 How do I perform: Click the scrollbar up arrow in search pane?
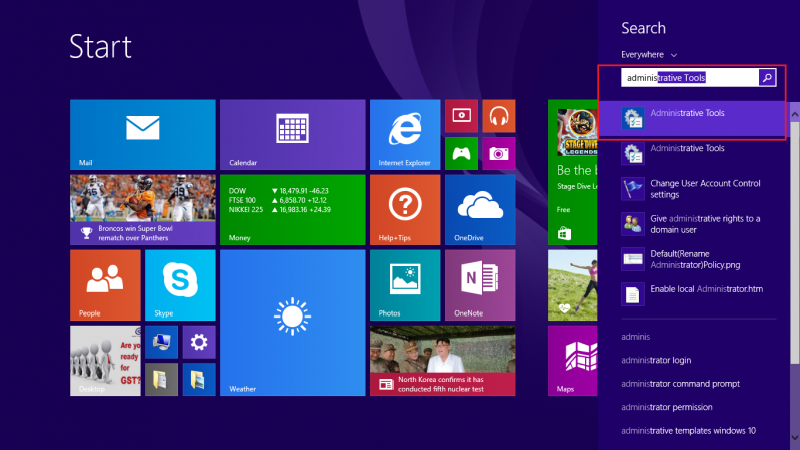point(794,115)
